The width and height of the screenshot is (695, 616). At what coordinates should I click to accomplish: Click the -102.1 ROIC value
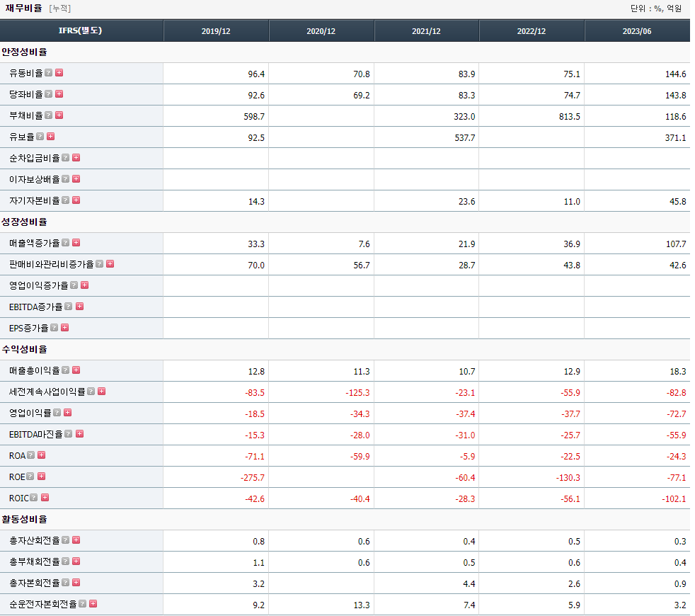674,499
